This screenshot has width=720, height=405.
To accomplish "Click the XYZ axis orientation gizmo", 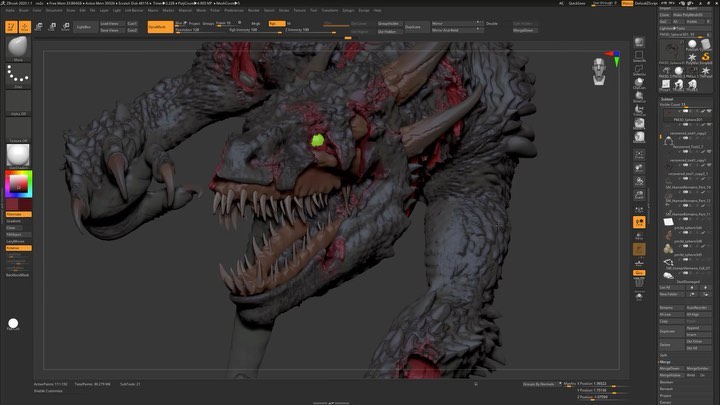I will pos(614,58).
